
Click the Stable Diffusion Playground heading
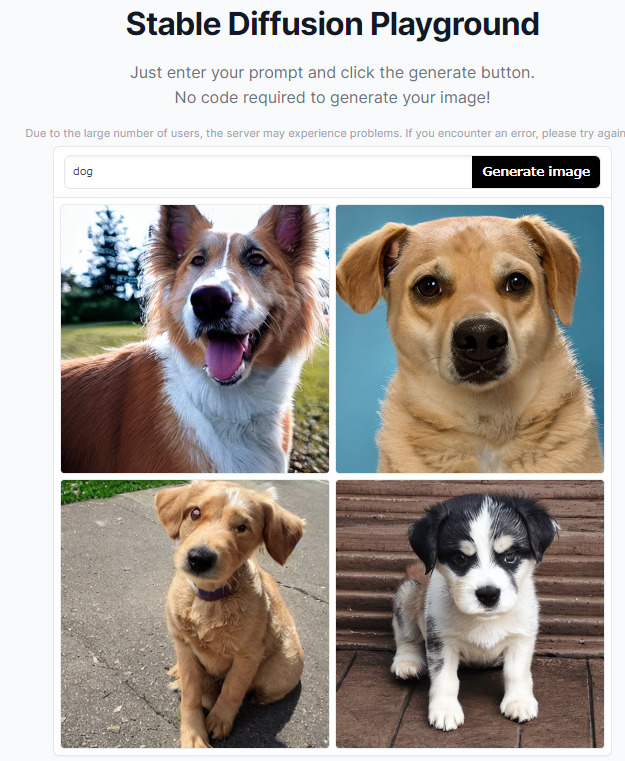pyautogui.click(x=332, y=24)
